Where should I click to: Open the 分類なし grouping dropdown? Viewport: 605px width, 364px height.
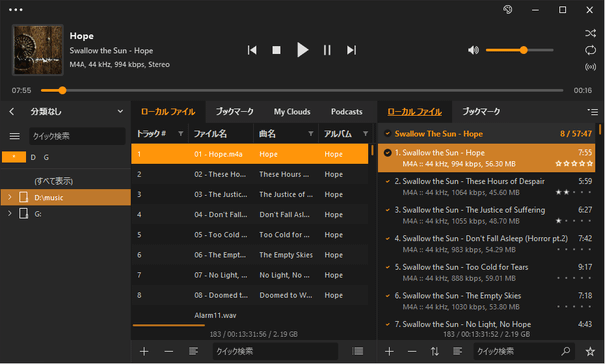point(120,112)
